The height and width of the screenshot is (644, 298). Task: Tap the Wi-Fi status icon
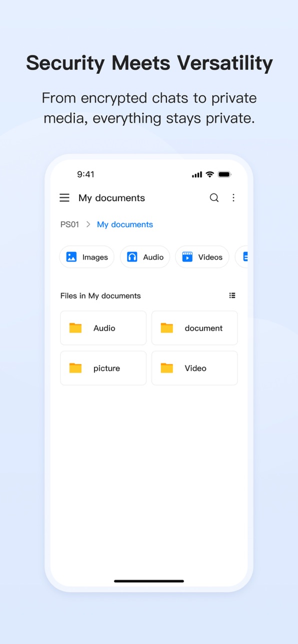coord(210,174)
